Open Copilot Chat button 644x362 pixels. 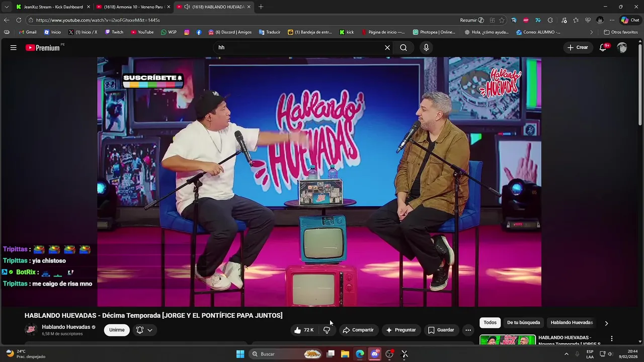click(x=630, y=20)
